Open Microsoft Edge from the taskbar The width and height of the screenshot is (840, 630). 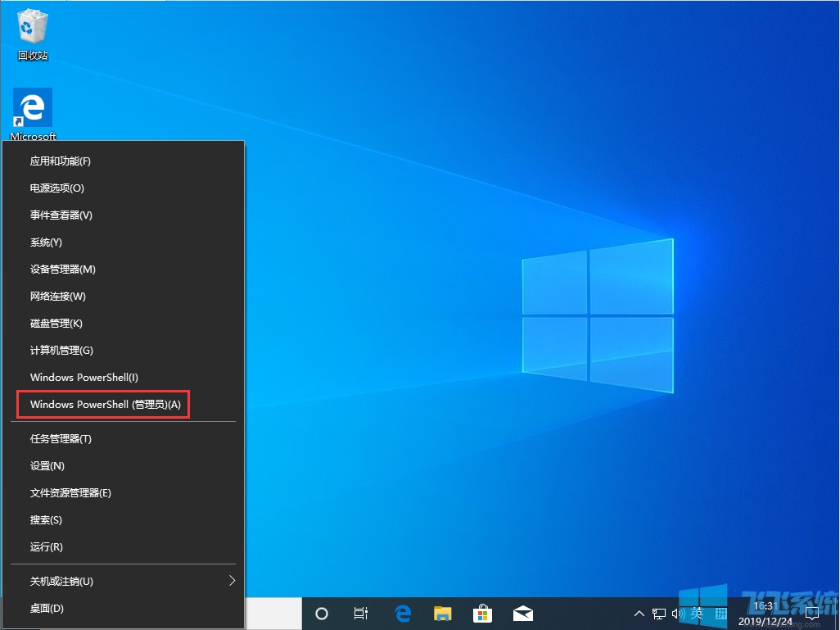coord(402,613)
